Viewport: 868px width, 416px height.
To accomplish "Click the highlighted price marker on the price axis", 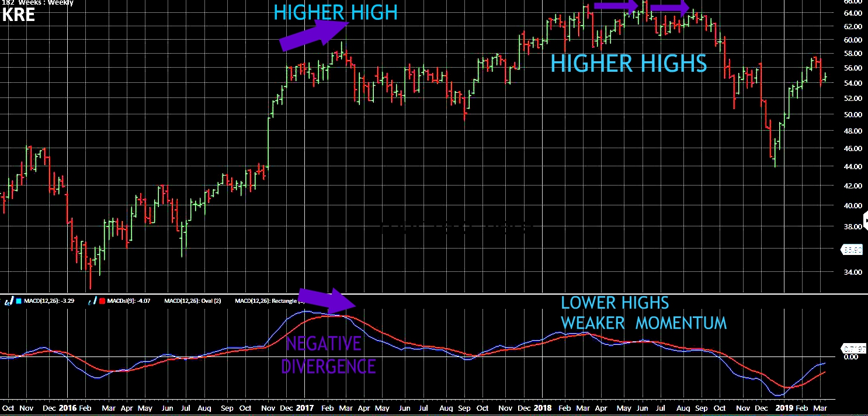I will [x=852, y=250].
